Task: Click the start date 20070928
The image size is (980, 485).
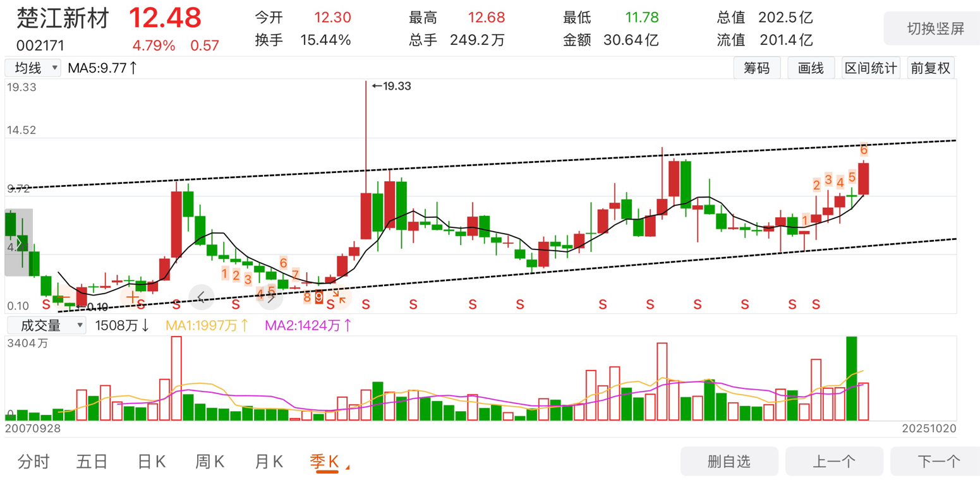Action: 32,428
